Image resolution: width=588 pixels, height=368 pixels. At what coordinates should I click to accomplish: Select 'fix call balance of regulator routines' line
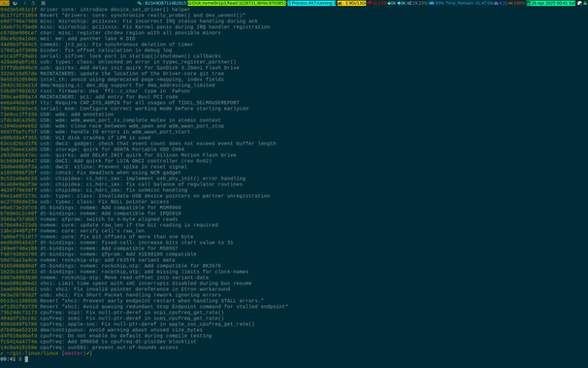(121, 184)
